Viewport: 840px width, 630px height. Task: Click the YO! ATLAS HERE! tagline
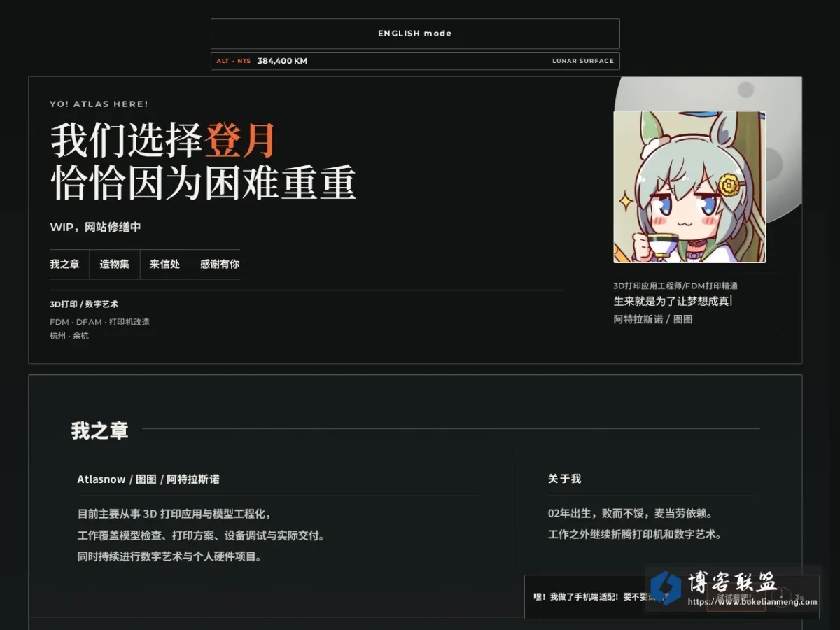(99, 104)
